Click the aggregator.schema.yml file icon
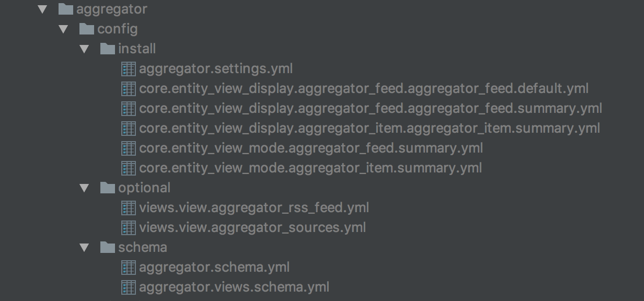Viewport: 644px width, 301px height. [x=128, y=267]
